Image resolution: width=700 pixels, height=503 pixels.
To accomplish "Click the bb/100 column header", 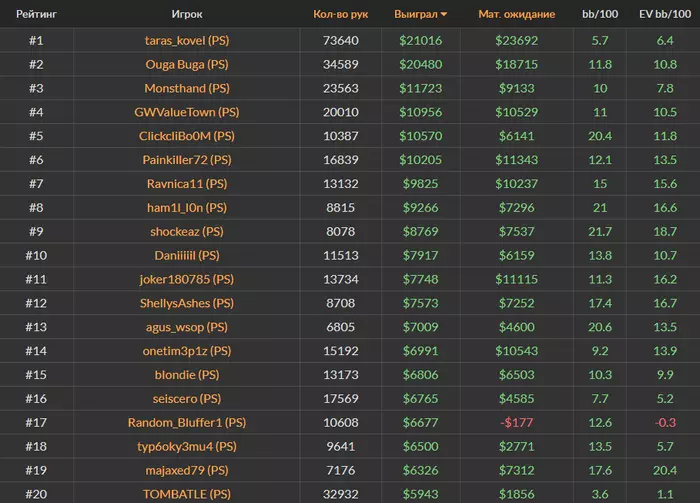I will [x=600, y=14].
